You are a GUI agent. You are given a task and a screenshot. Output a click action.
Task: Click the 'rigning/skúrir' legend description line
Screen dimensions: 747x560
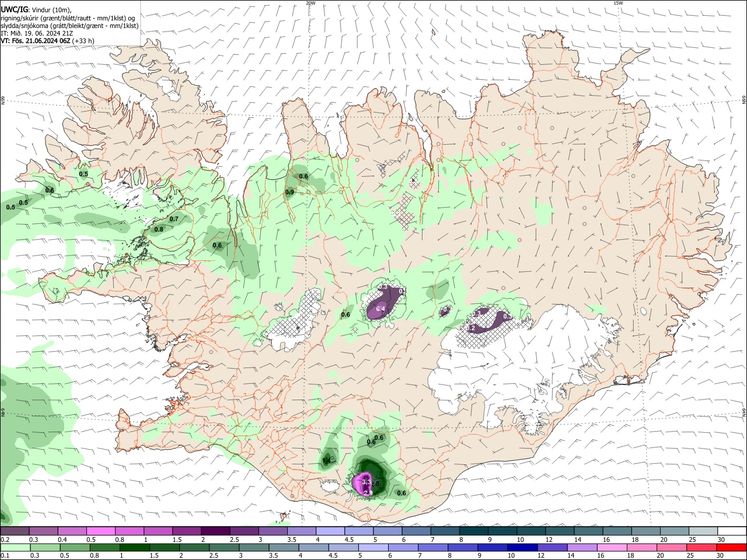click(67, 17)
